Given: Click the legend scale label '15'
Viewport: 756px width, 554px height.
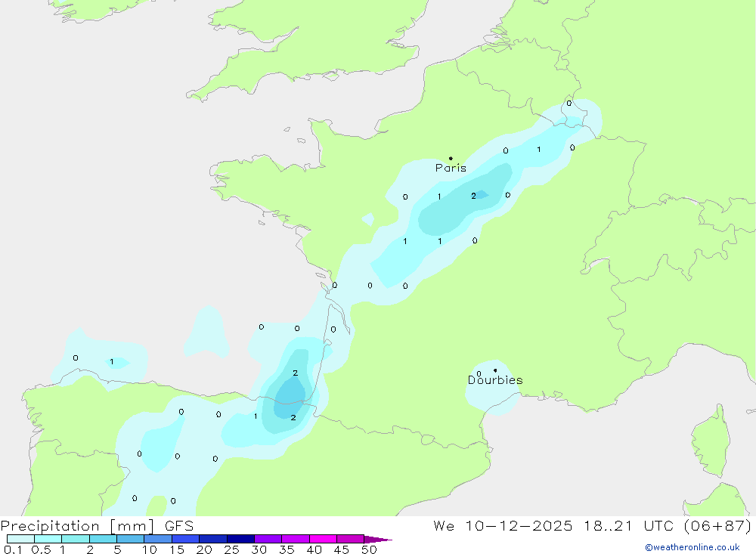Looking at the screenshot, I should click(x=177, y=549).
